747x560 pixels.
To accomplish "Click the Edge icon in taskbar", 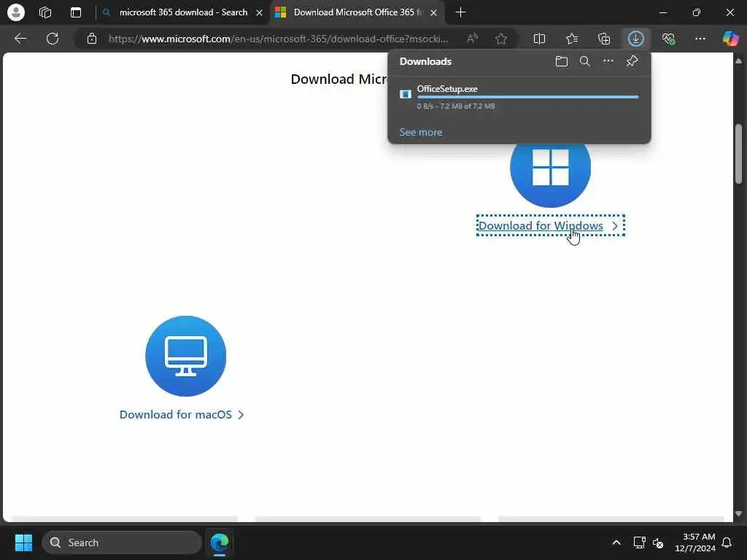I will click(x=220, y=542).
